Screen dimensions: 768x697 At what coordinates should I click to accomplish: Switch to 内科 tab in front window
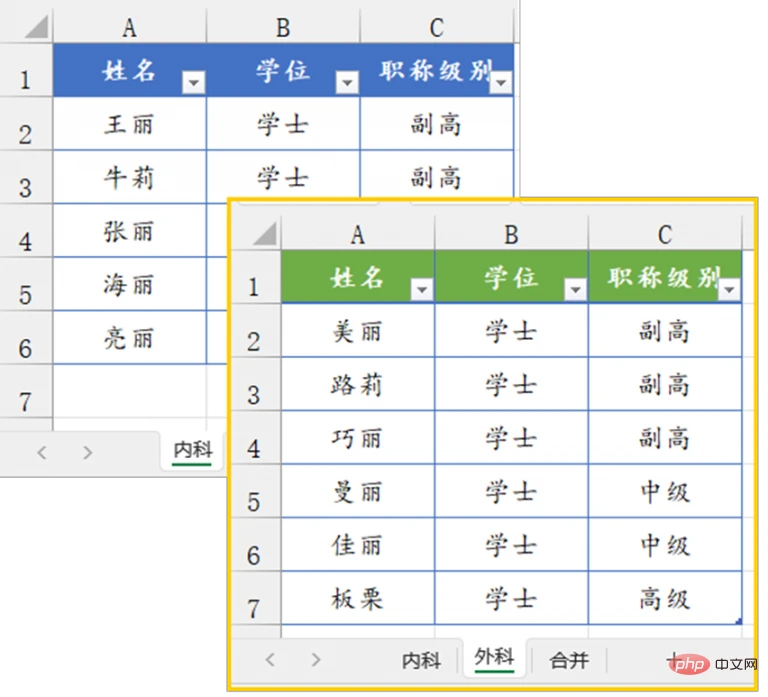(x=421, y=660)
